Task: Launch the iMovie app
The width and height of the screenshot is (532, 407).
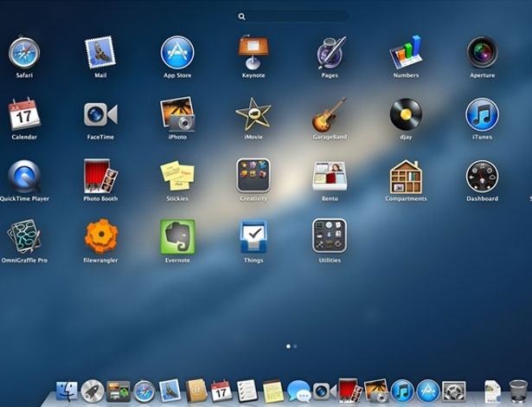Action: coord(253,114)
